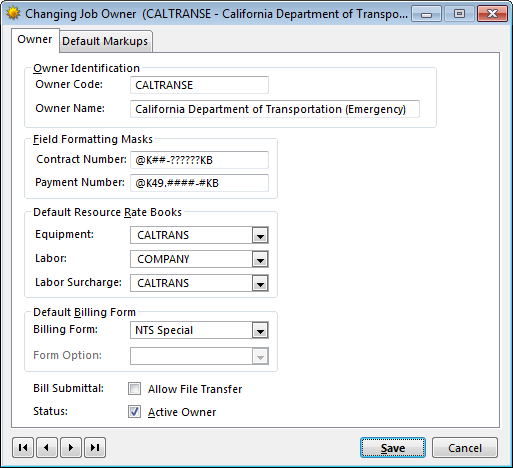The height and width of the screenshot is (468, 513).
Task: Edit the Payment Number mask field
Action: pyautogui.click(x=199, y=183)
